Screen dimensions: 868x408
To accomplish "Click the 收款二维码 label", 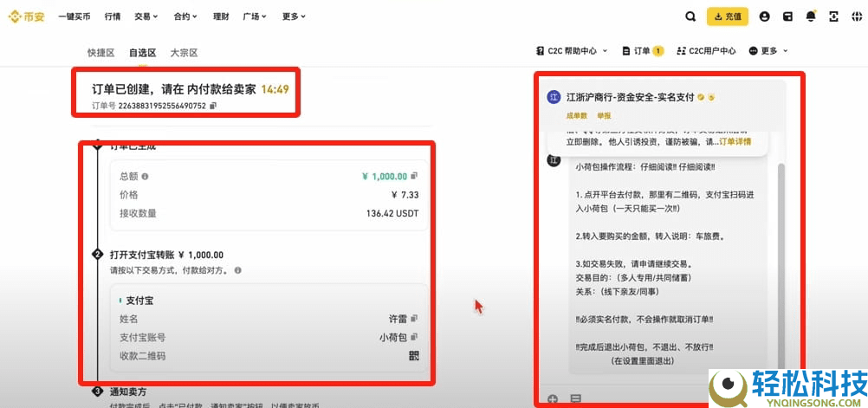I will point(142,355).
